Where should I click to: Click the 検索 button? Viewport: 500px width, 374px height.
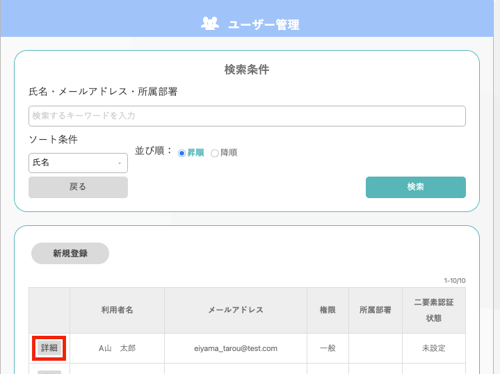pyautogui.click(x=416, y=187)
